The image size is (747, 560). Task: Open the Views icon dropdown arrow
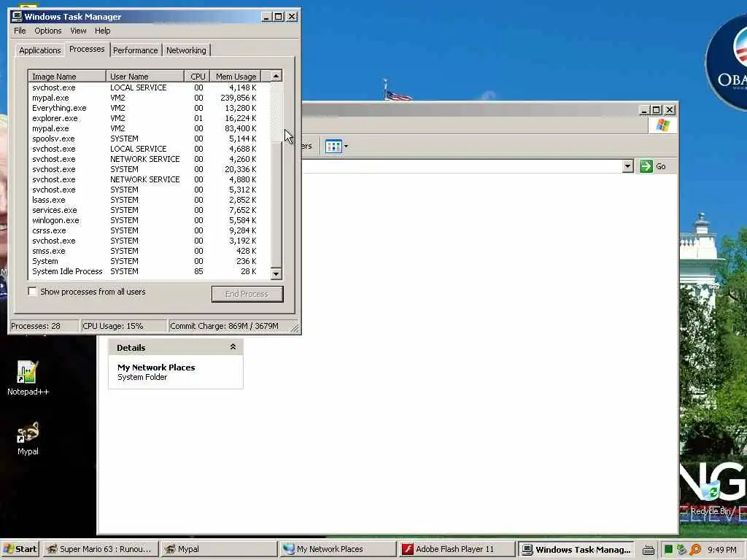coord(346,146)
